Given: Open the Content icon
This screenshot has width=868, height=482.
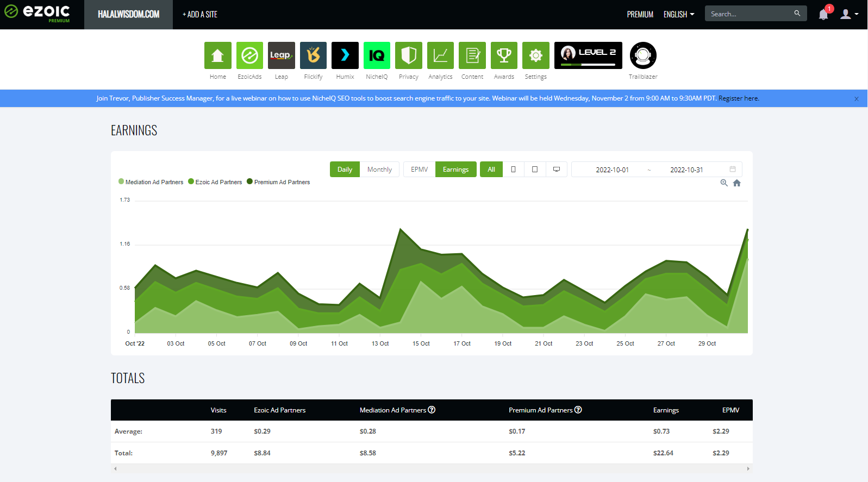Looking at the screenshot, I should [472, 55].
